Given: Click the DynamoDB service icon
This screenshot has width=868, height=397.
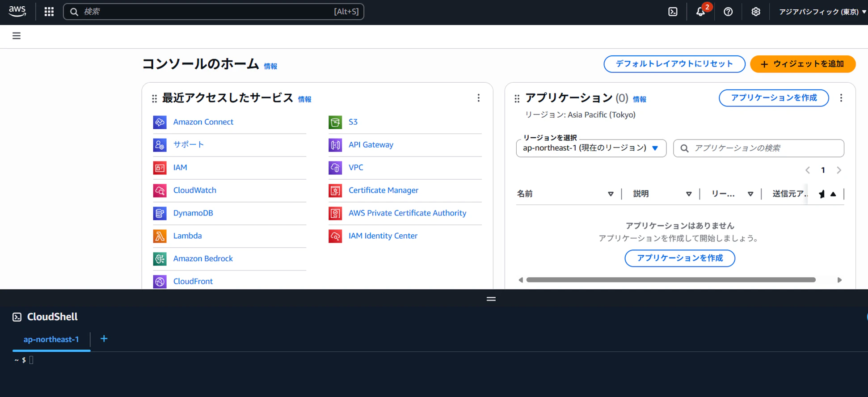Looking at the screenshot, I should 160,213.
